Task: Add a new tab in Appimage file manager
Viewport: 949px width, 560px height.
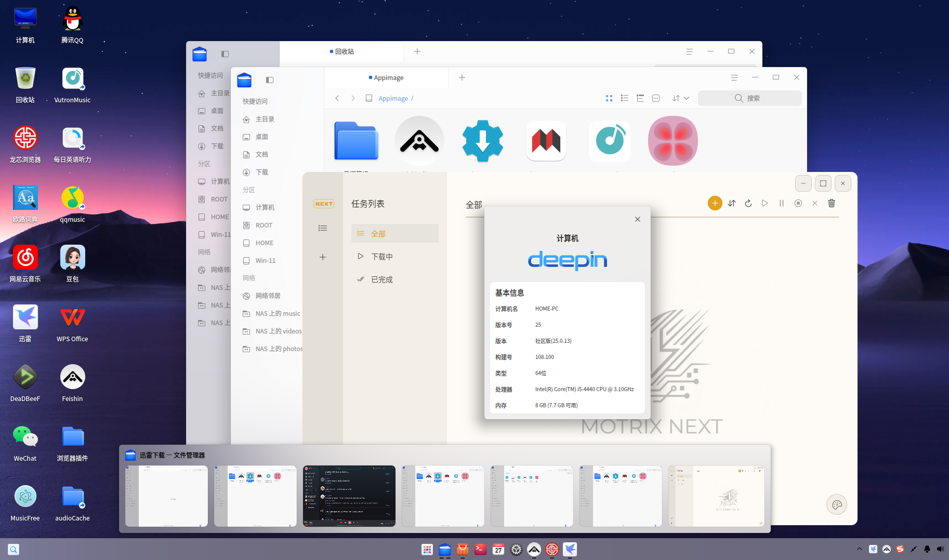Action: tap(462, 77)
